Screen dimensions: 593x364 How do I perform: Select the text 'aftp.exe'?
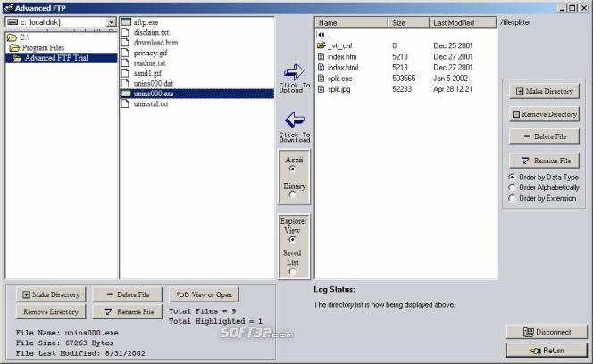146,22
